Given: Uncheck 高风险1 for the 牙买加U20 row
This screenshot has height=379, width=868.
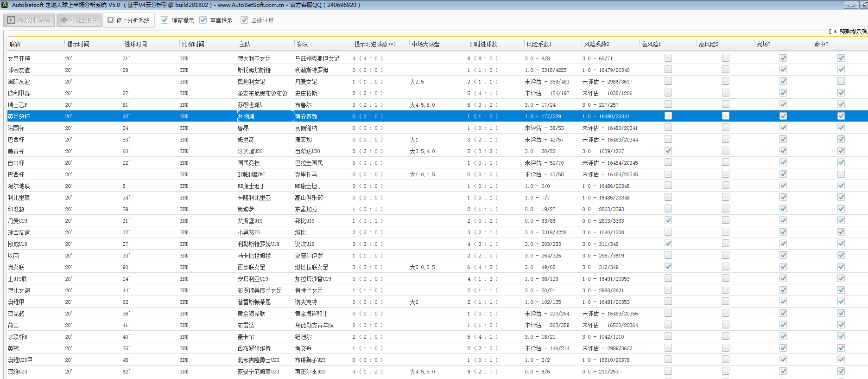Looking at the screenshot, I should (668, 151).
